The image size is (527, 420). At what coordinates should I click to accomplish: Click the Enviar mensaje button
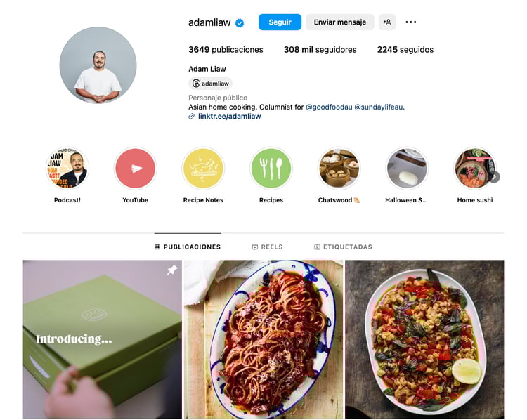[x=340, y=22]
